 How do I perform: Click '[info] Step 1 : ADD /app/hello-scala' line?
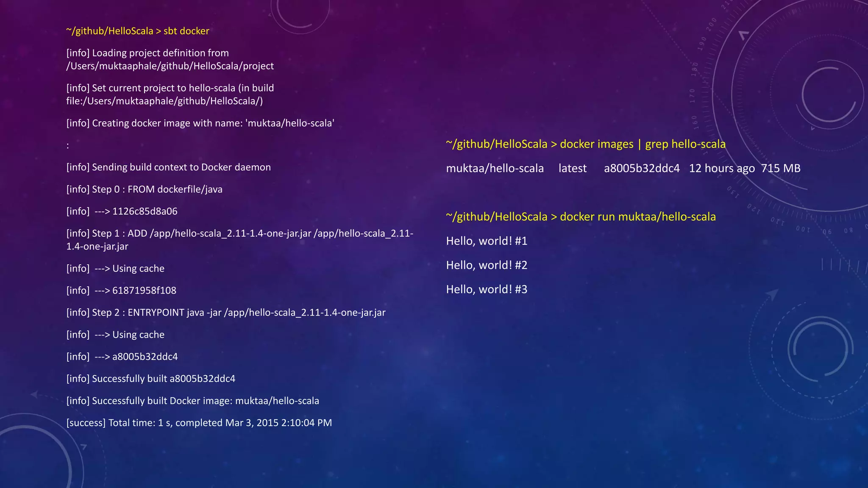[x=240, y=233]
